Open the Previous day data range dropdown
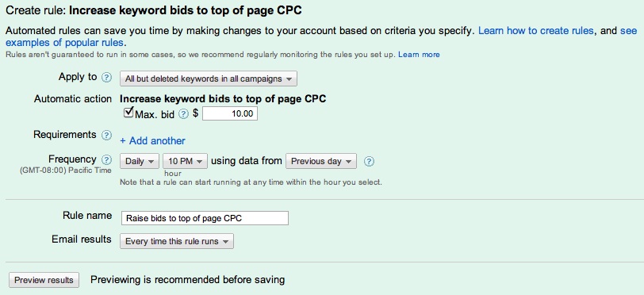Image resolution: width=644 pixels, height=295 pixels. point(321,161)
